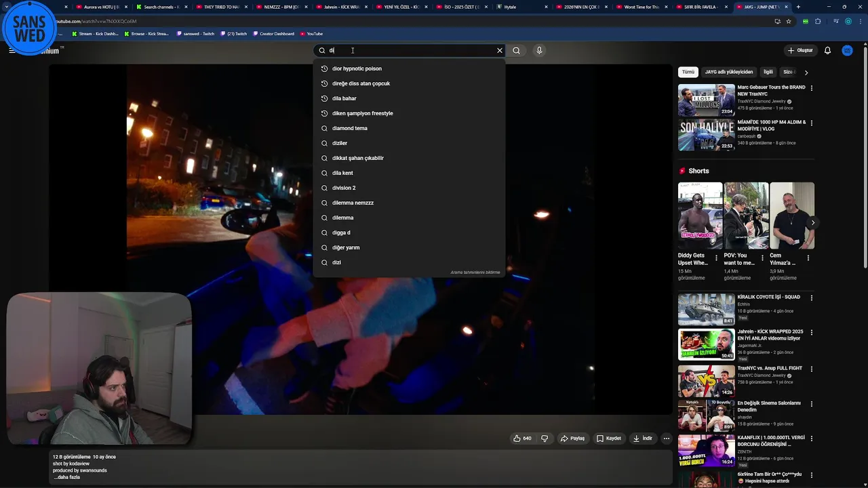Select suggestion 'diğer yarım'
This screenshot has height=488, width=868.
409,247
